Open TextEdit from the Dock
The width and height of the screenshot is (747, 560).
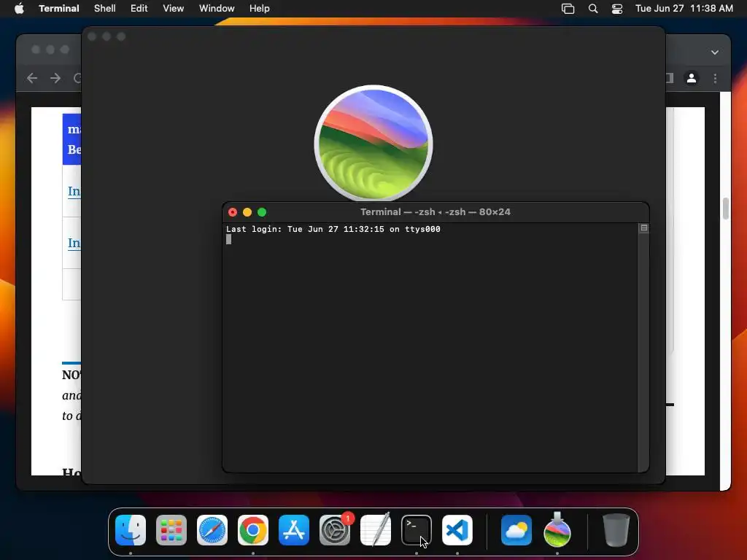click(x=376, y=530)
